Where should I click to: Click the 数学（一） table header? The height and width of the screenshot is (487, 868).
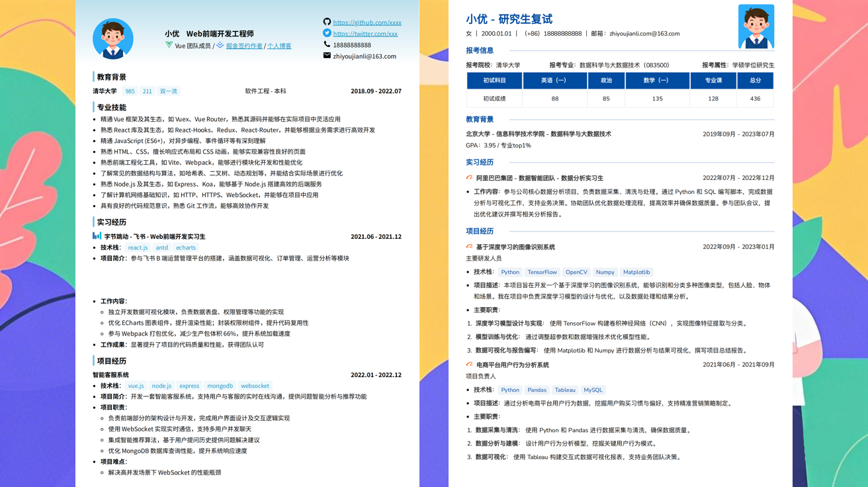(x=657, y=80)
